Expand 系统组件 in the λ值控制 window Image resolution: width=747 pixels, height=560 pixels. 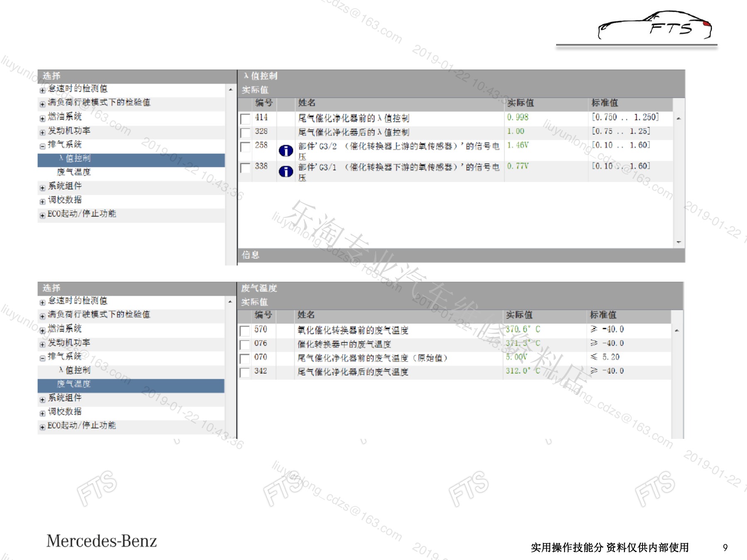pos(42,188)
